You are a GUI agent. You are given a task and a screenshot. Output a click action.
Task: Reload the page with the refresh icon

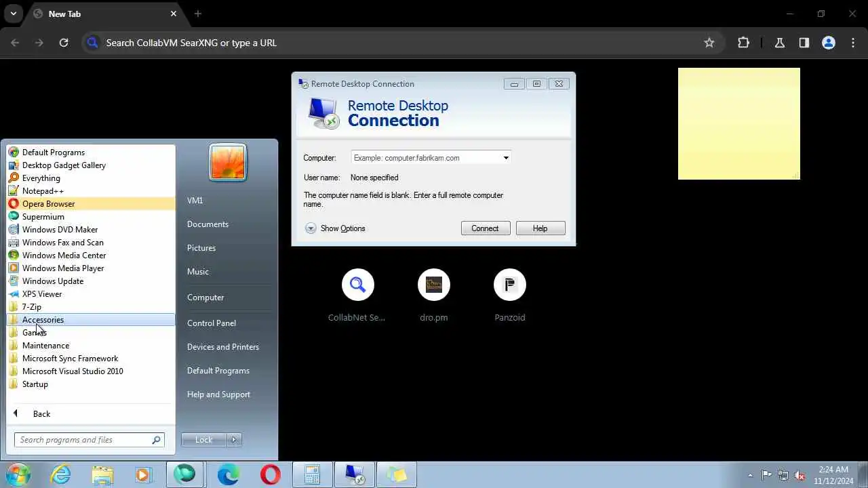(64, 43)
